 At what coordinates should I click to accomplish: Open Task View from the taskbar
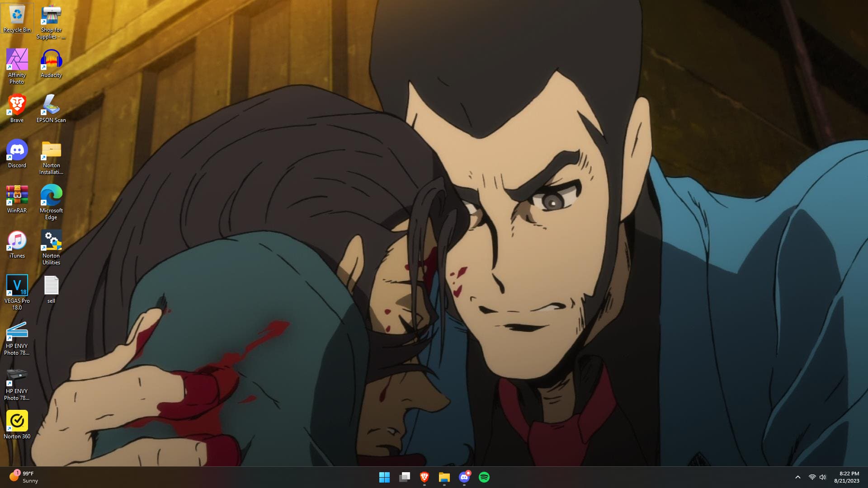(x=405, y=477)
